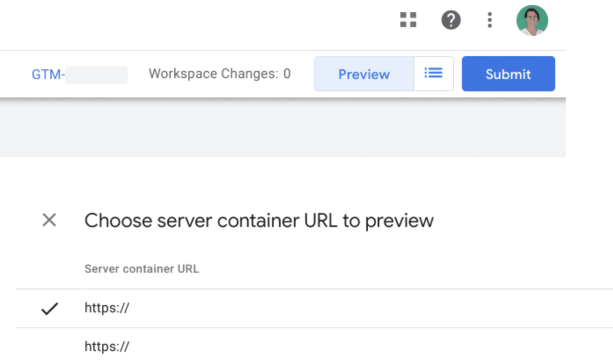The image size is (613, 364).
Task: Open your Google account profile avatar
Action: pos(532,20)
